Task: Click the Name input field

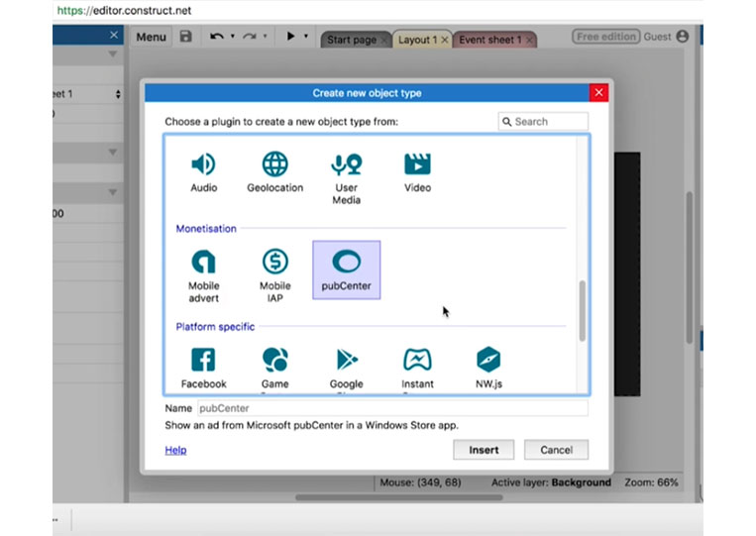Action: [392, 408]
